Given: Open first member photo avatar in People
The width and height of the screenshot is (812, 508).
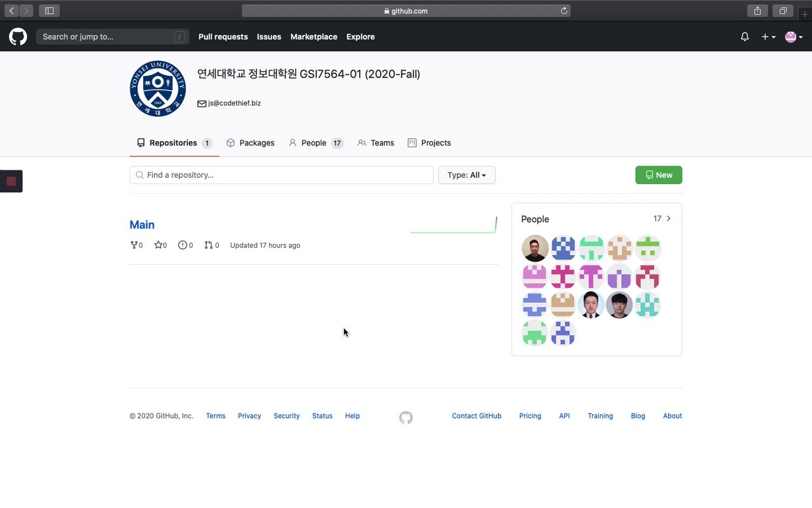Looking at the screenshot, I should 535,248.
